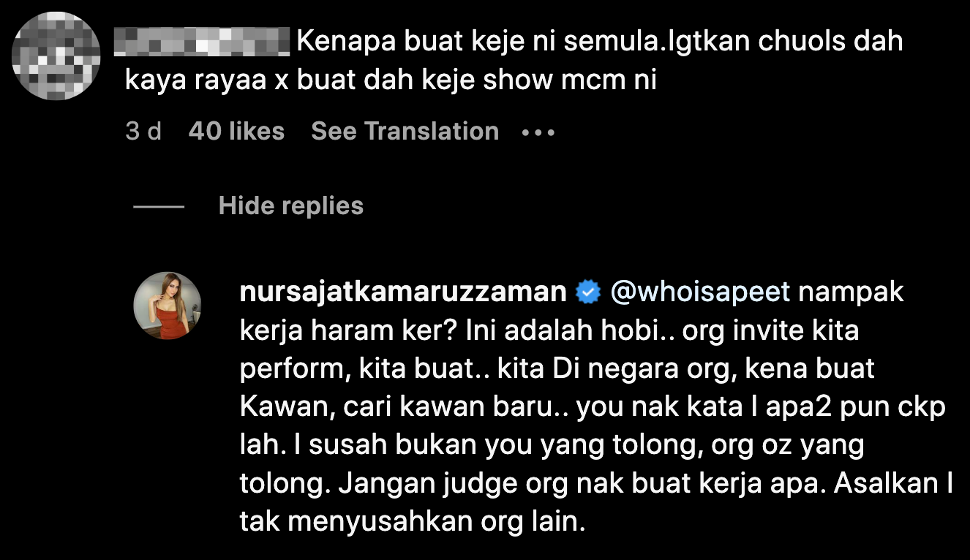This screenshot has width=970, height=560.
Task: Click the blue verified badge icon
Action: click(x=587, y=293)
